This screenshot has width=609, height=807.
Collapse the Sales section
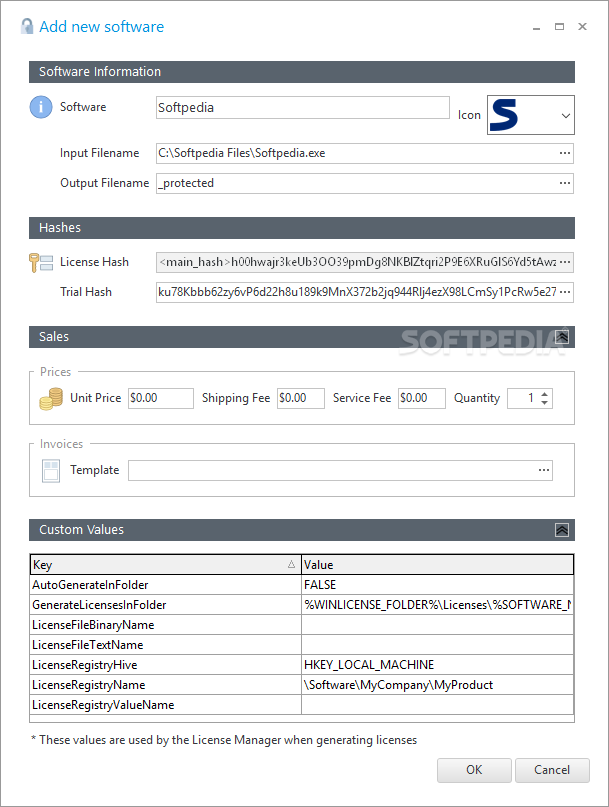562,337
